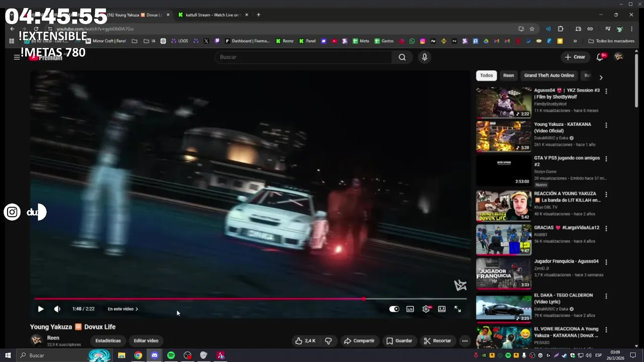Open the Crear create menu
This screenshot has width=644, height=362.
pos(575,57)
